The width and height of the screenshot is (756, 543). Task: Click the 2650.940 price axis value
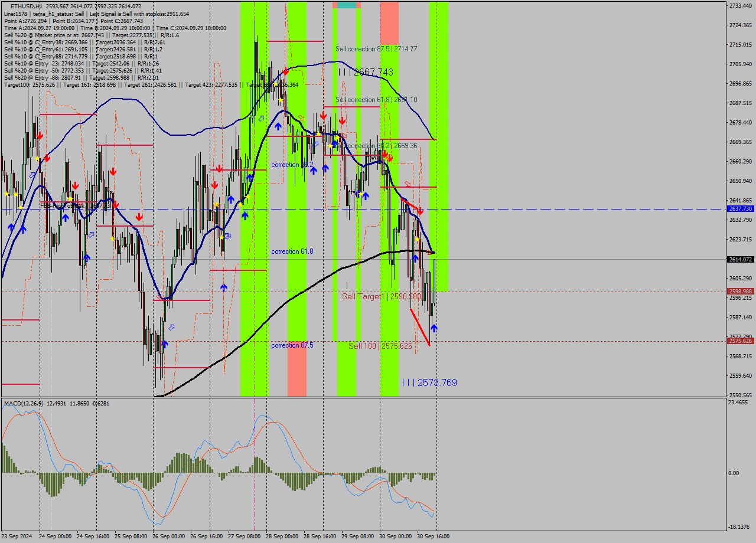[x=740, y=181]
